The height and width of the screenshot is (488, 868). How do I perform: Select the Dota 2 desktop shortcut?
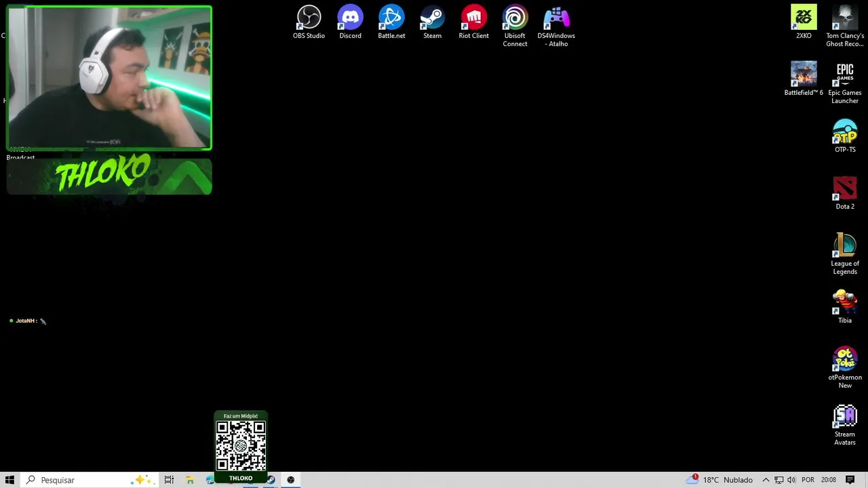[845, 193]
